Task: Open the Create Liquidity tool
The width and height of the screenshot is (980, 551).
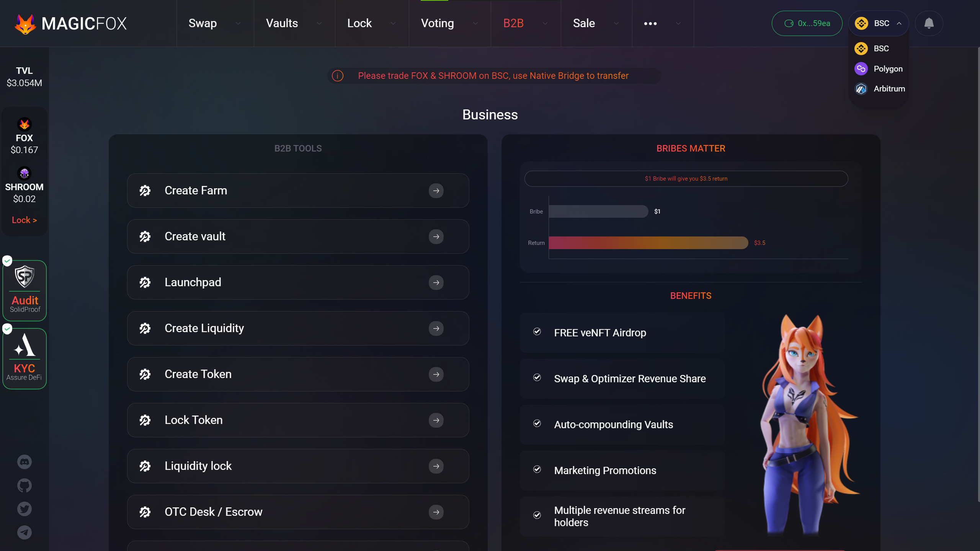Action: 298,328
